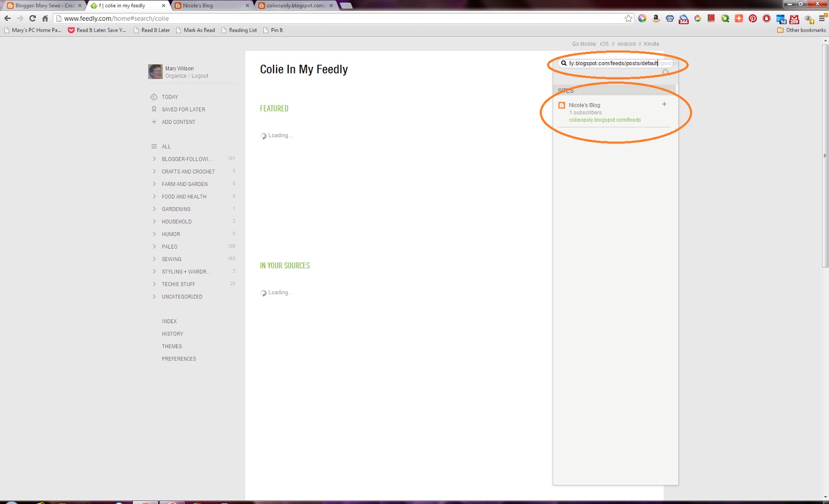The width and height of the screenshot is (829, 504).
Task: Open the iOS mobile link
Action: (x=604, y=44)
